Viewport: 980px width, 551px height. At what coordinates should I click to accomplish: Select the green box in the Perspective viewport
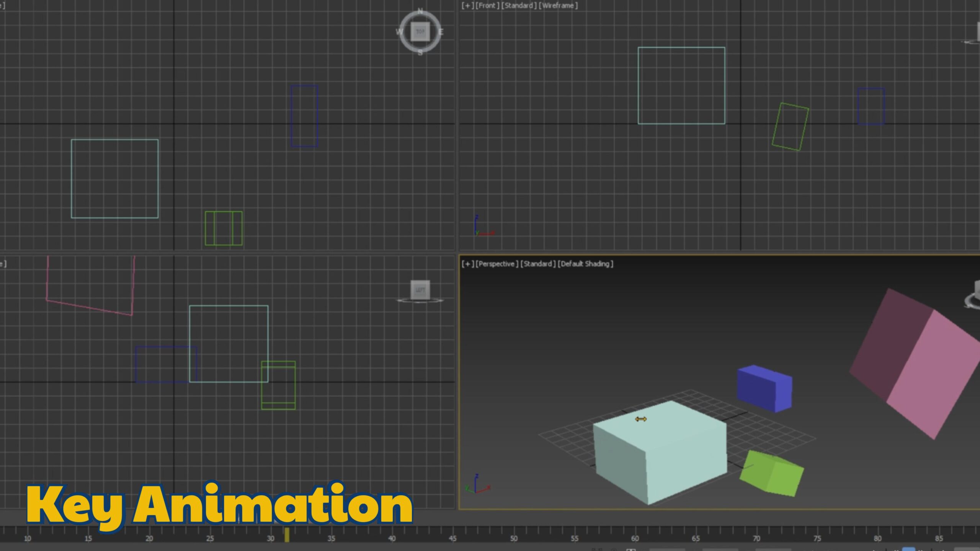pos(771,474)
